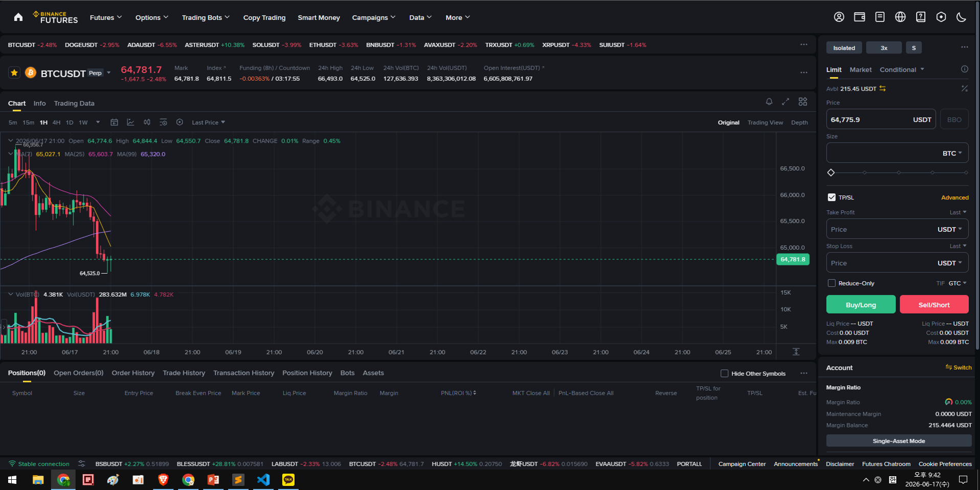Viewport: 980px width, 490px height.
Task: Expand the Futures menu dropdown
Action: pyautogui.click(x=106, y=17)
